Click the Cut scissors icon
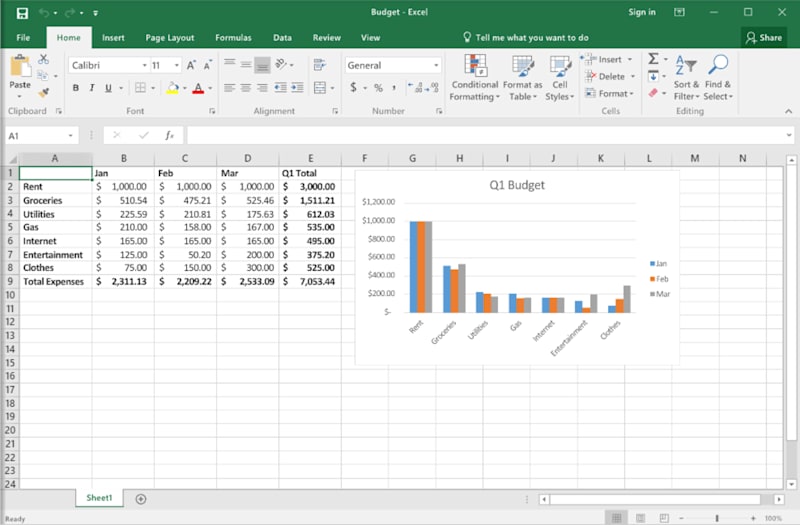The height and width of the screenshot is (525, 800). 44,60
